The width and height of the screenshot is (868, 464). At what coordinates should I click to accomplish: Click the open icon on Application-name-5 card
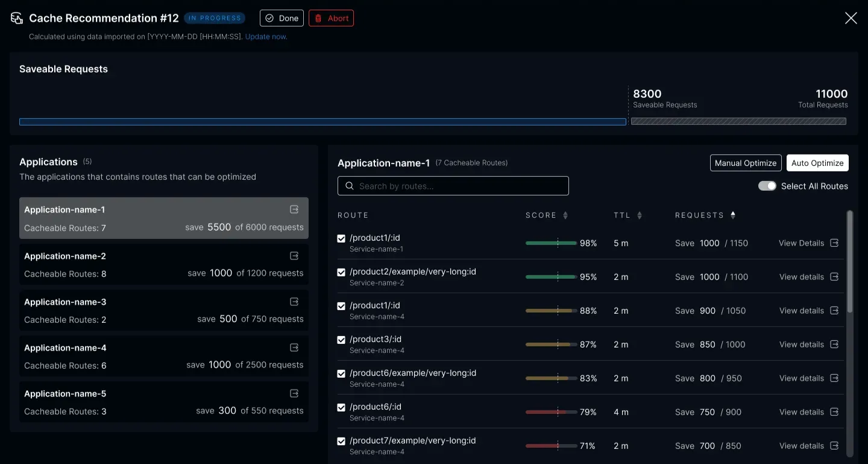pos(294,393)
